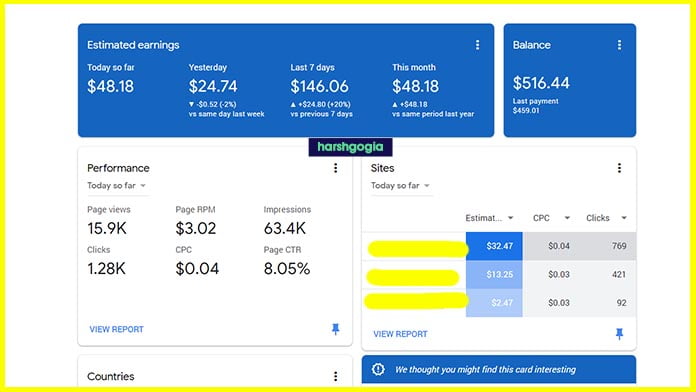Pin the Sites card
The image size is (696, 392).
619,334
